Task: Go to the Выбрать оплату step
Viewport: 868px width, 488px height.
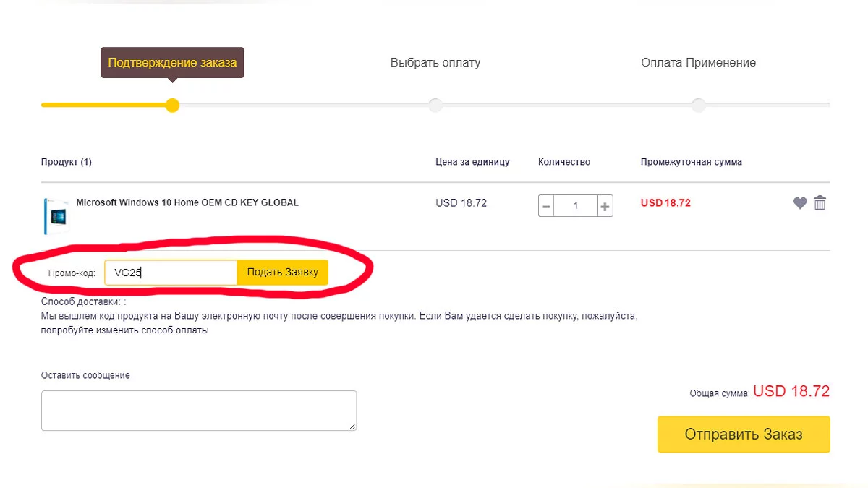Action: pos(435,63)
